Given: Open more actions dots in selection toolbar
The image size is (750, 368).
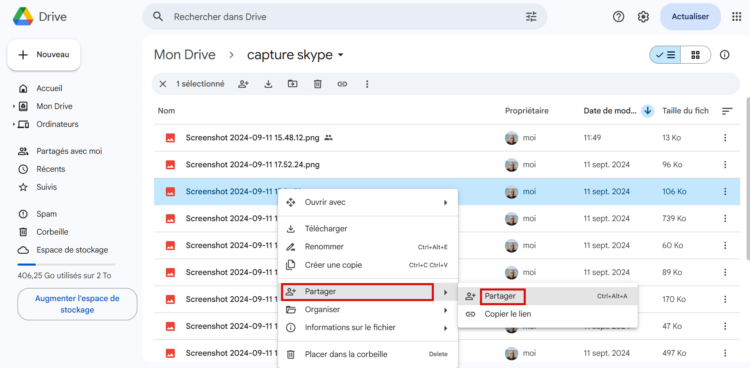Looking at the screenshot, I should 367,84.
